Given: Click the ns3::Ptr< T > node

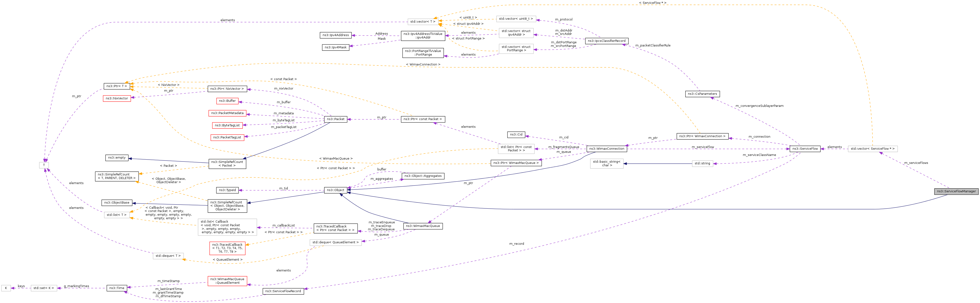Looking at the screenshot, I should (117, 86).
